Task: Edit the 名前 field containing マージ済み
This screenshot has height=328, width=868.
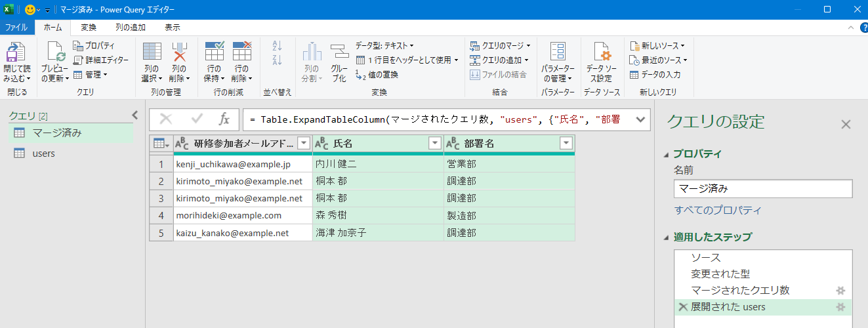Action: click(763, 188)
